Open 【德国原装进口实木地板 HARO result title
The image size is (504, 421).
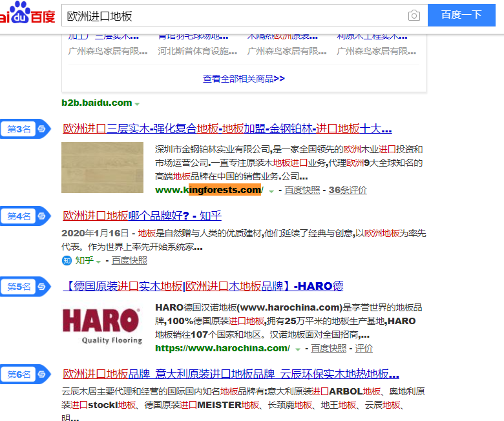[x=203, y=286]
